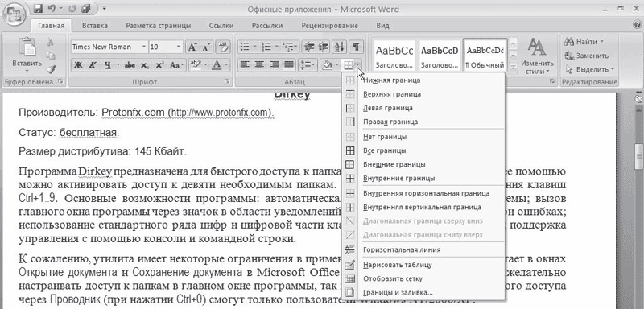The width and height of the screenshot is (644, 309).
Task: Apply the shading paint bucket color
Action: click(x=328, y=65)
